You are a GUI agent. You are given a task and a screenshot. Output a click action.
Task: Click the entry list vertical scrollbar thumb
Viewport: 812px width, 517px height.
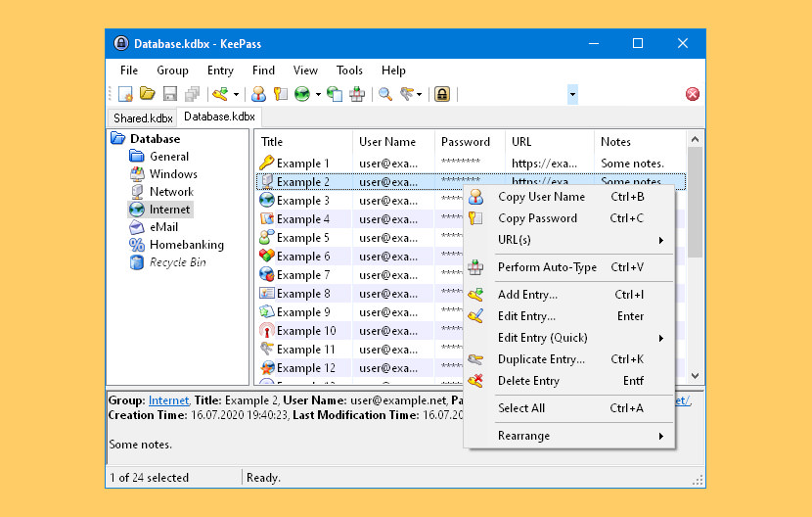click(x=695, y=203)
